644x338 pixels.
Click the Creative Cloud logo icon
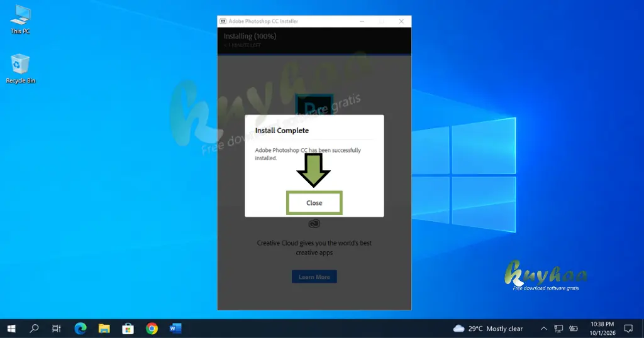tap(314, 224)
